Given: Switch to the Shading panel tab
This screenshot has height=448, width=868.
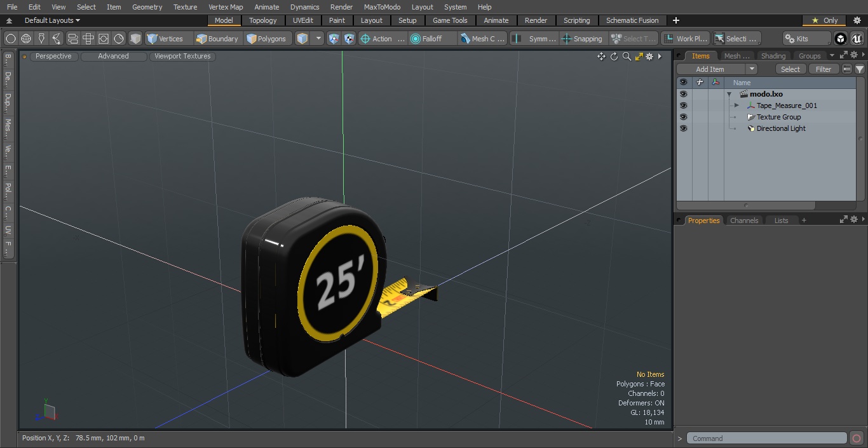Looking at the screenshot, I should tap(773, 56).
